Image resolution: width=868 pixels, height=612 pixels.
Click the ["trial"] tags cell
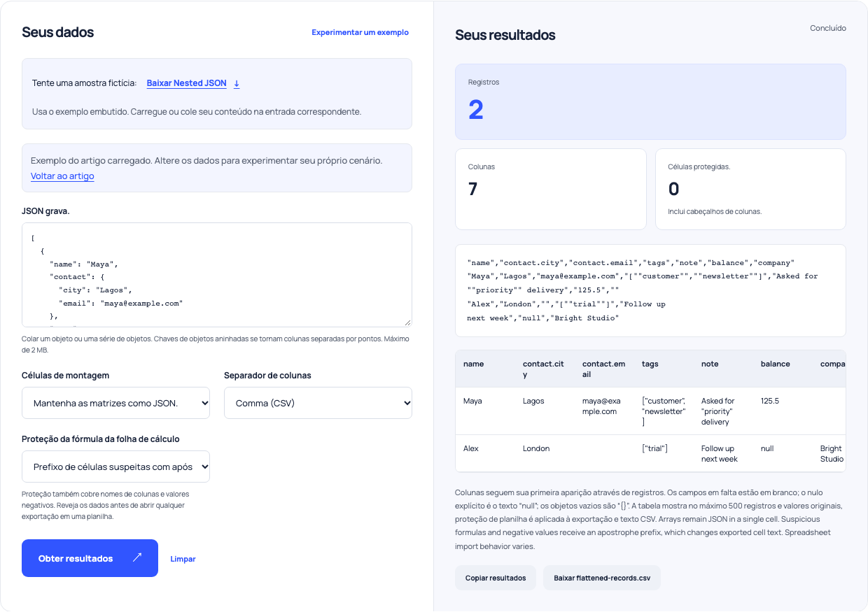point(663,453)
